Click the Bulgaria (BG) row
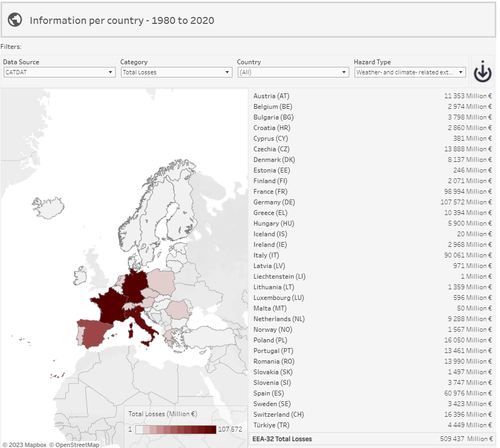Viewport: 500px width, 448px height. click(x=373, y=117)
